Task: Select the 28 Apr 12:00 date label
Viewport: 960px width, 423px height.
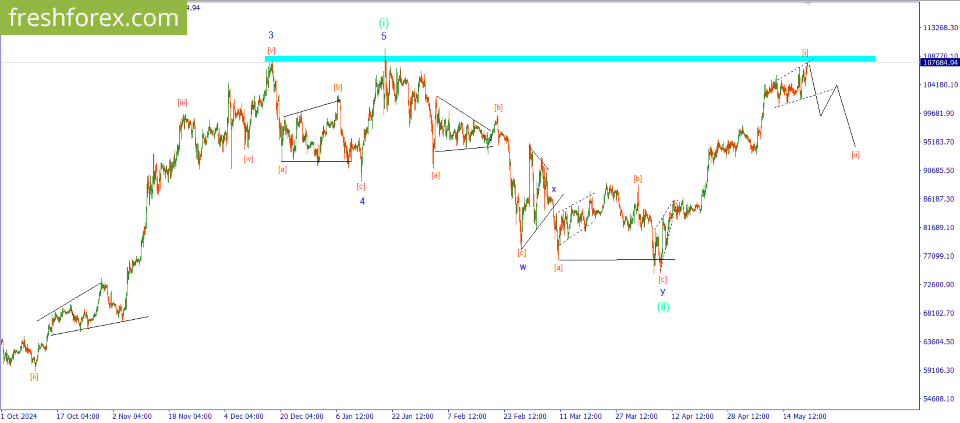Action: [748, 417]
